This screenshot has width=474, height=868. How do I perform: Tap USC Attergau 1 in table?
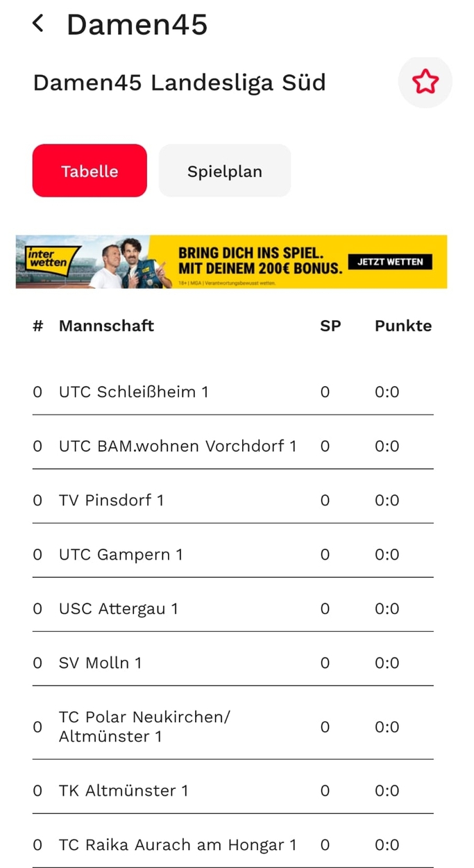pos(119,608)
